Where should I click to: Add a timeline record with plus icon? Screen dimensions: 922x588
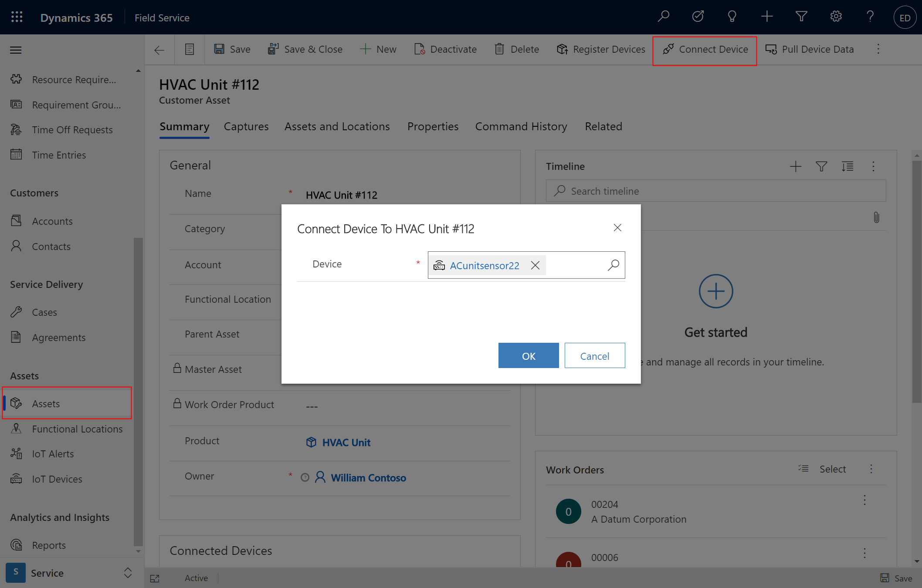[x=795, y=166]
